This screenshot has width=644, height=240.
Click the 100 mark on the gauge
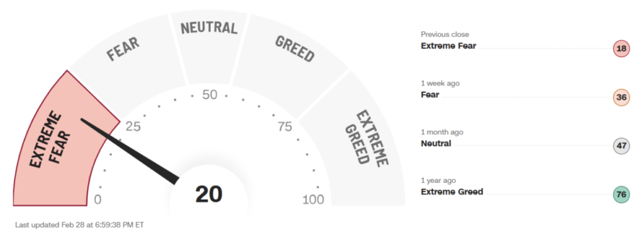click(x=313, y=200)
